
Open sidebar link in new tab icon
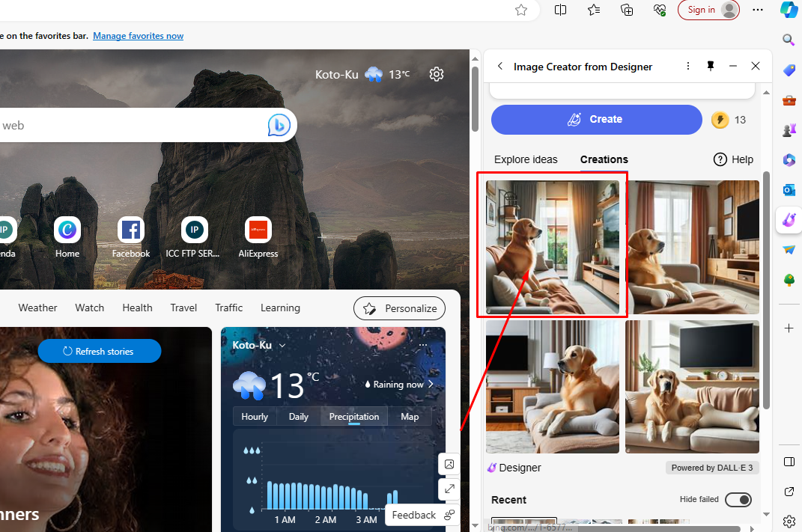[789, 492]
